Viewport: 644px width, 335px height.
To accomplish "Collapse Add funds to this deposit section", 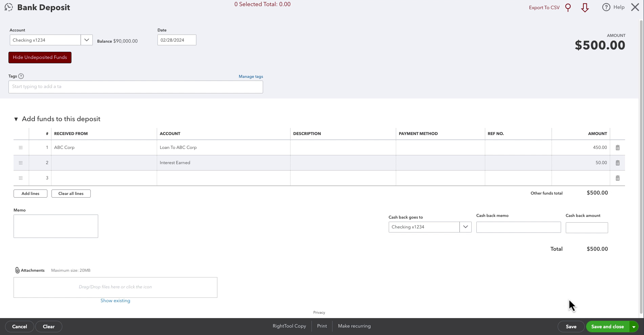I will 16,119.
